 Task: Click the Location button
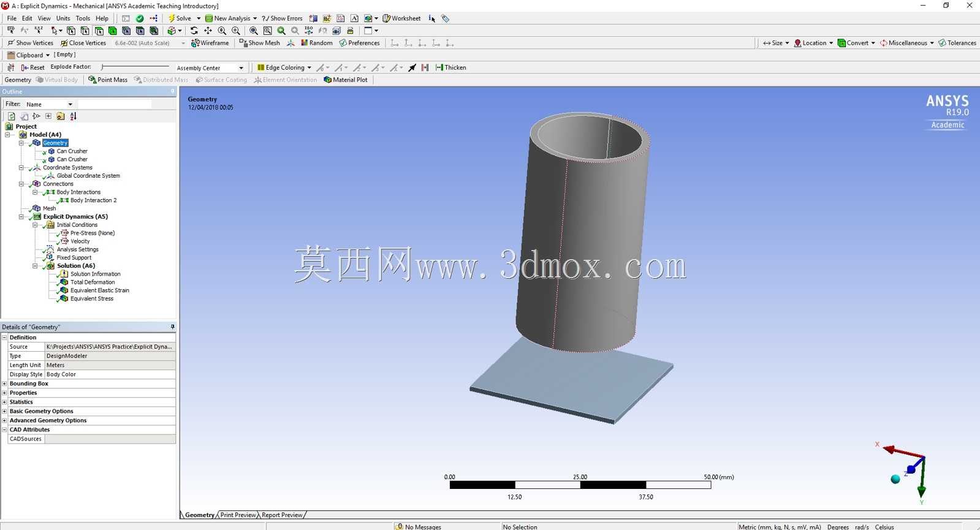pyautogui.click(x=813, y=43)
